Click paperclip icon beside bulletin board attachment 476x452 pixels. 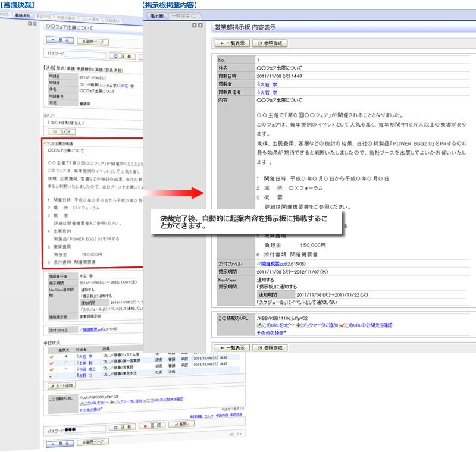[259, 263]
